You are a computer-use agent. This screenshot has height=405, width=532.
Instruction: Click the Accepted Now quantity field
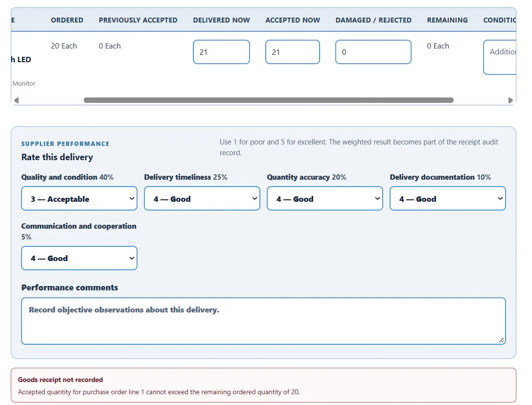[x=293, y=52]
